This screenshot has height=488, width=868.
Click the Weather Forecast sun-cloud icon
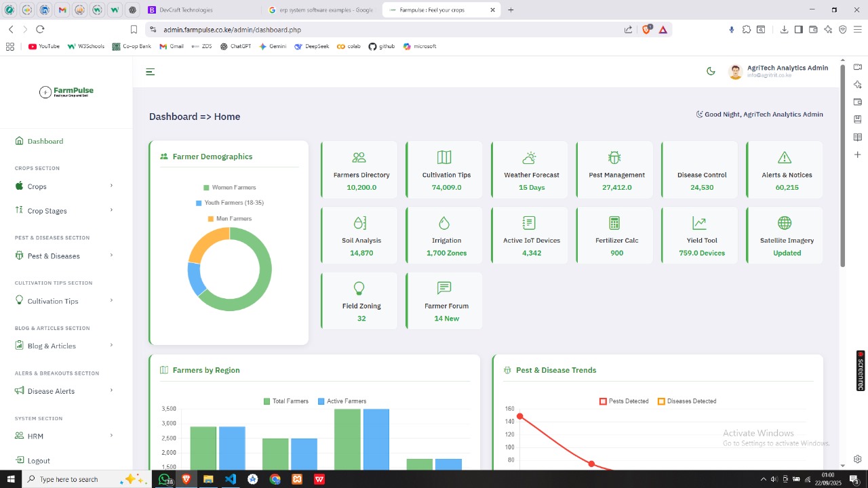point(530,158)
